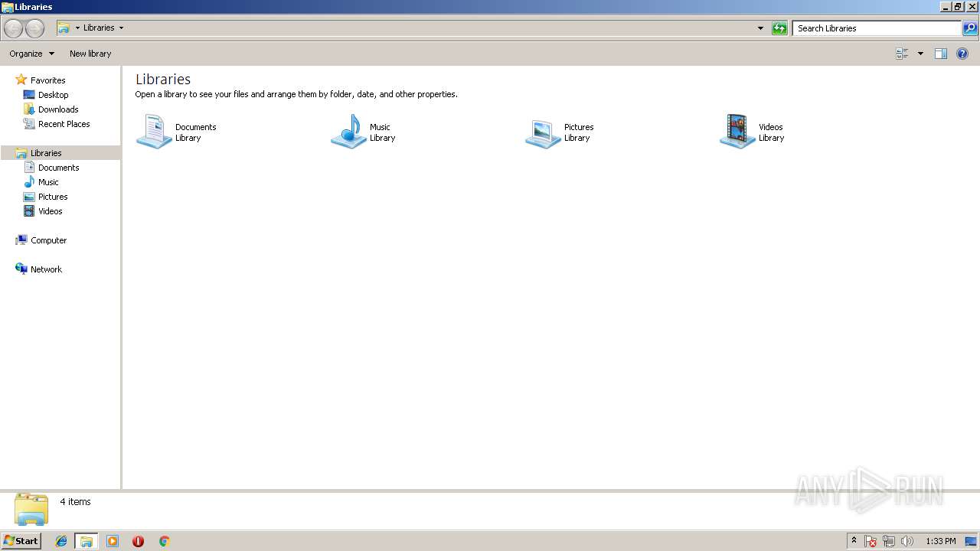This screenshot has width=980, height=551.
Task: Expand the dropdown arrow after Libraries breadcrumb
Action: click(x=121, y=28)
